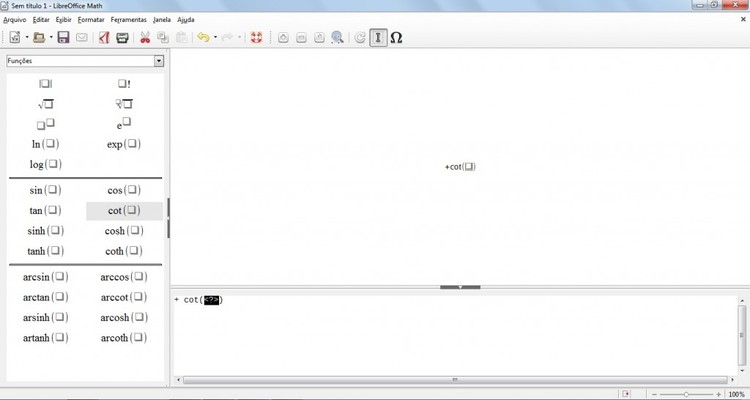Viewport: 750px width, 400px height.
Task: Update the formula display
Action: [360, 37]
